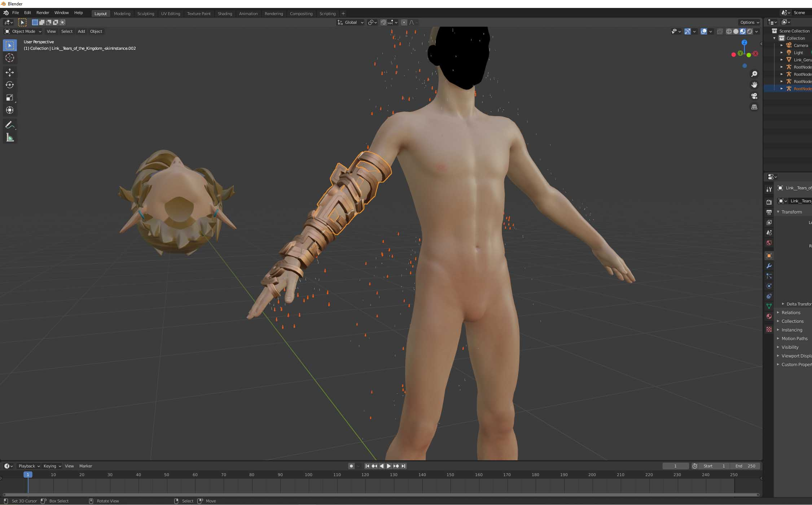Open the Object Mode dropdown

[x=23, y=31]
